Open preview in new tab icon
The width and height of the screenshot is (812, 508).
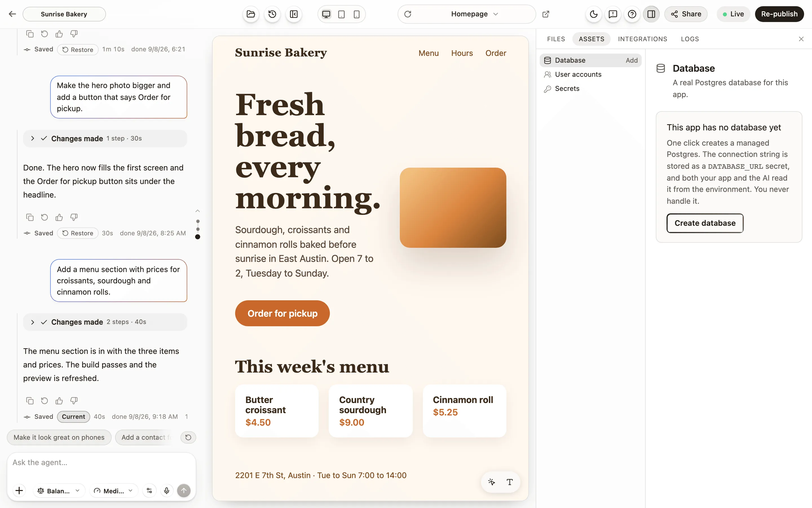pyautogui.click(x=546, y=14)
